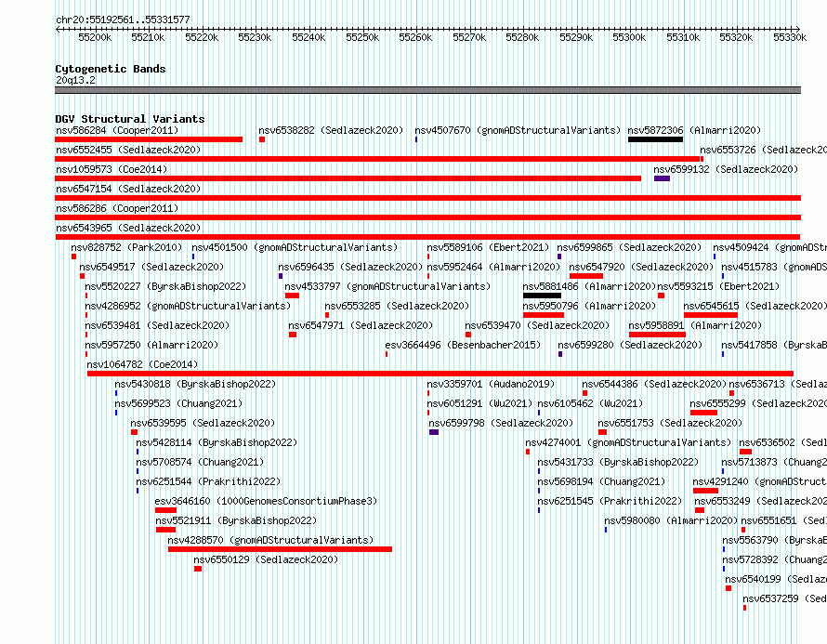Screen dimensions: 827x644
Task: Click the nsv6551753 (Sedlazeck2020) label
Action: (x=670, y=423)
